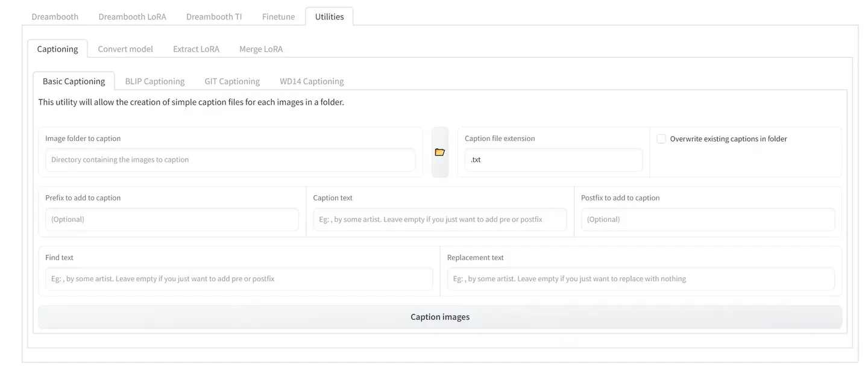Focus the Find text input box

[239, 279]
